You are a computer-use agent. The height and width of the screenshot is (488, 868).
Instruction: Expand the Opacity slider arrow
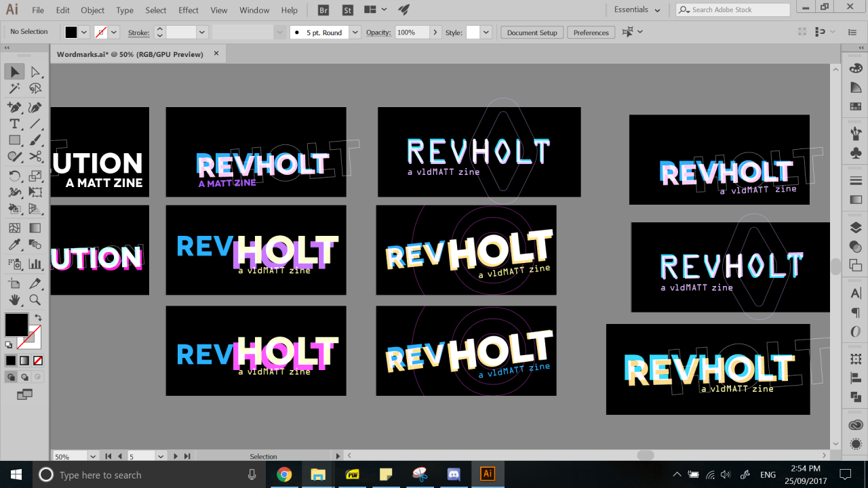[x=435, y=32]
